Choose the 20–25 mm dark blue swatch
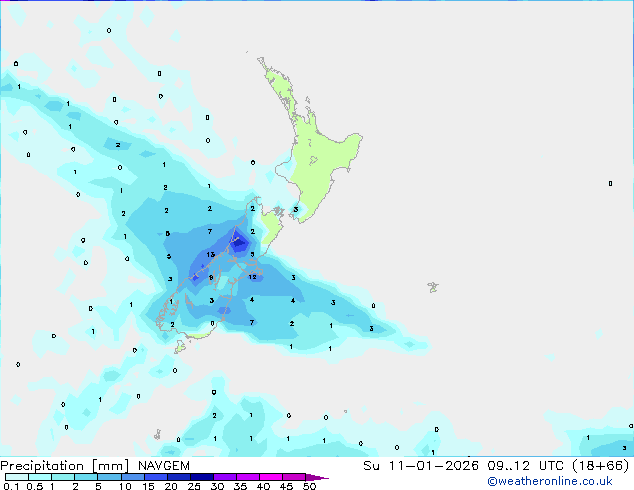 (x=178, y=477)
